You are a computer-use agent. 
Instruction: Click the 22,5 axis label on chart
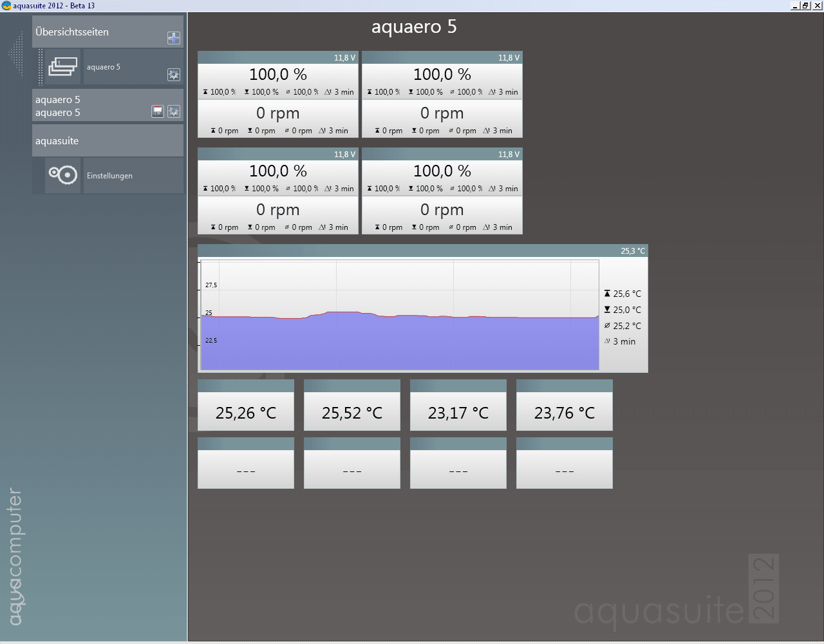point(211,341)
